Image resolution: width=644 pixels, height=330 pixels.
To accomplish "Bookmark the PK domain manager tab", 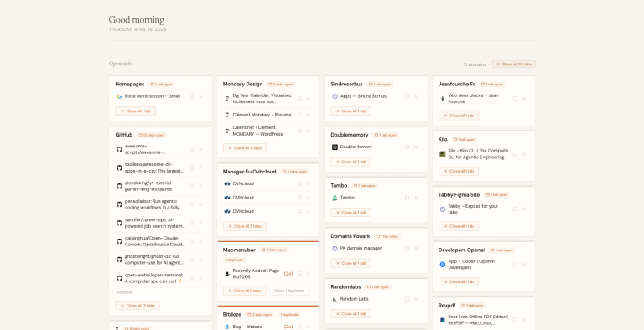I will [x=407, y=248].
